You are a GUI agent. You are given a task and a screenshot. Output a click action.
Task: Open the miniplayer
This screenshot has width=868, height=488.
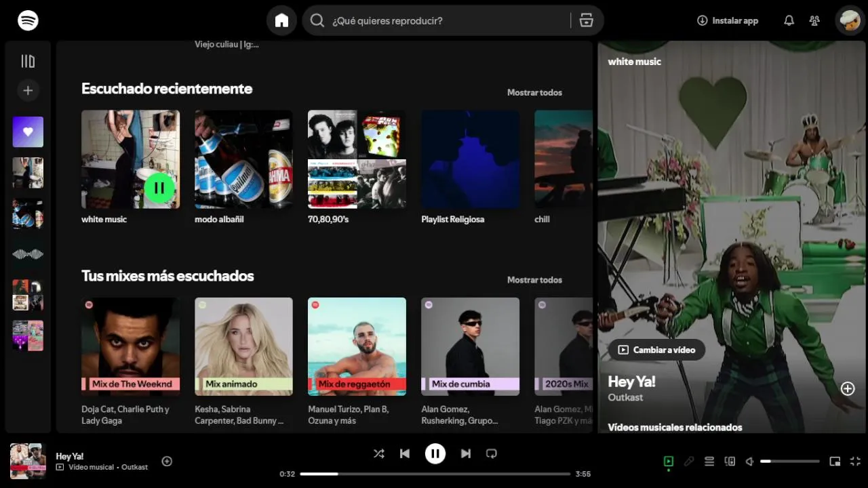[x=835, y=462]
